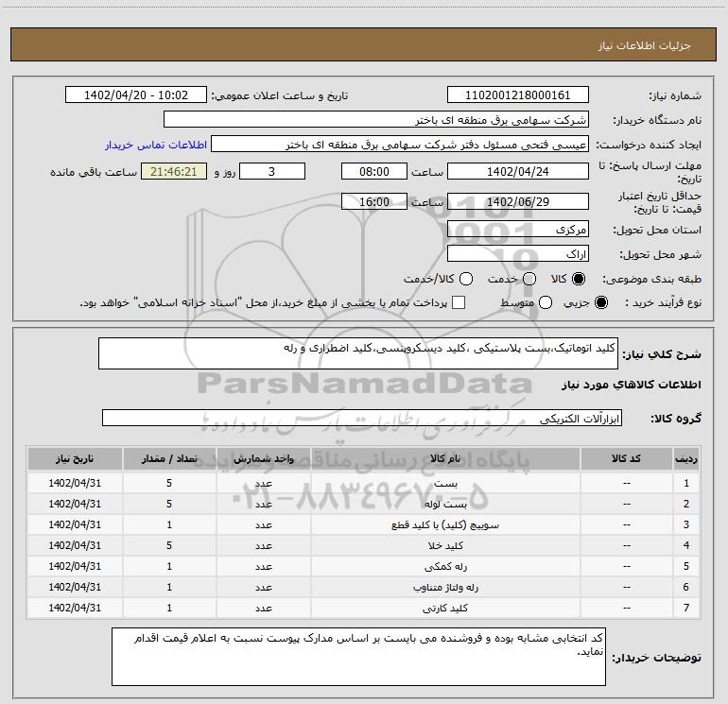Click item name رله ولتاژ متناوب
This screenshot has height=704, width=728.
[x=445, y=588]
